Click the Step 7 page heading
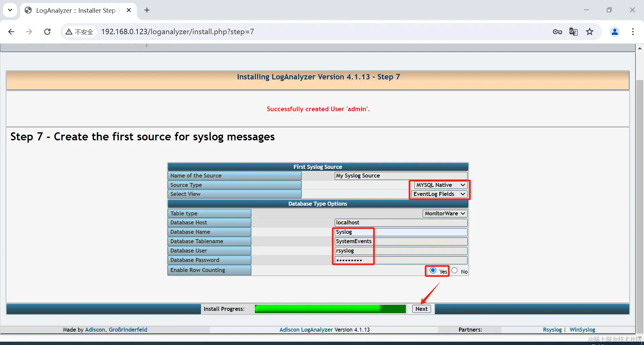The width and height of the screenshot is (644, 345). click(143, 137)
